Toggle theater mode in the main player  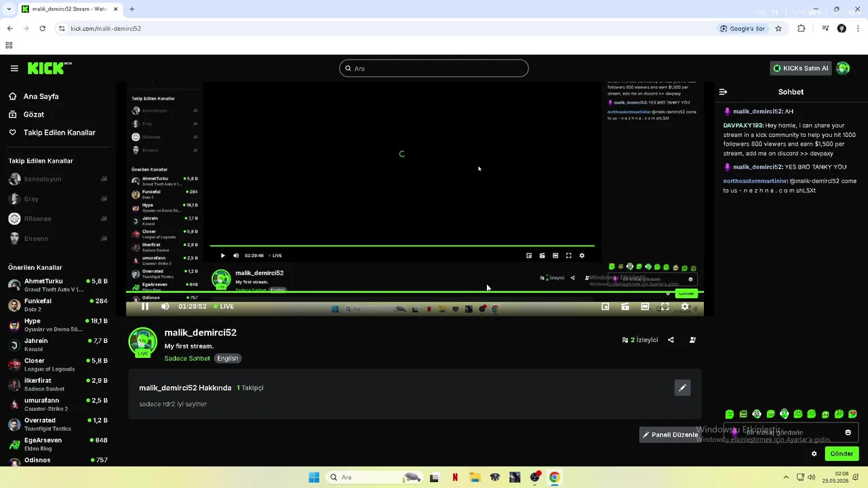pyautogui.click(x=645, y=306)
